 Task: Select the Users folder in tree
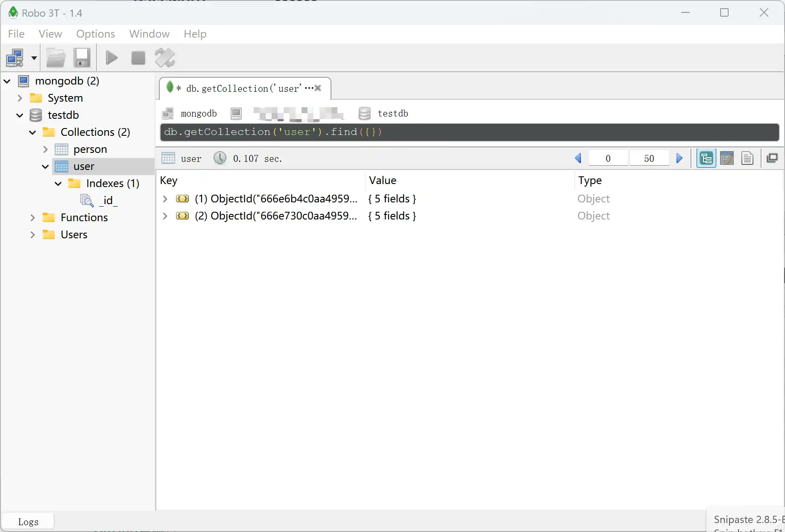click(74, 234)
